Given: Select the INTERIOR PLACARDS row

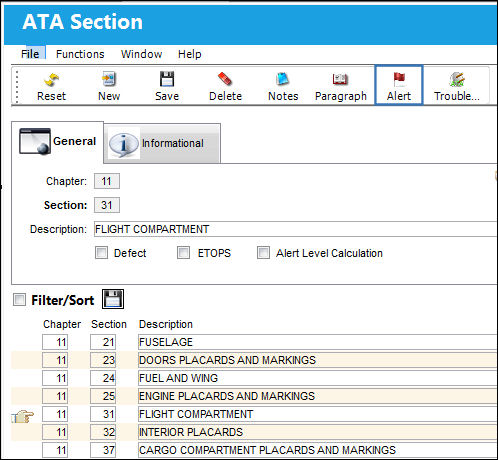Looking at the screenshot, I should pos(318,432).
